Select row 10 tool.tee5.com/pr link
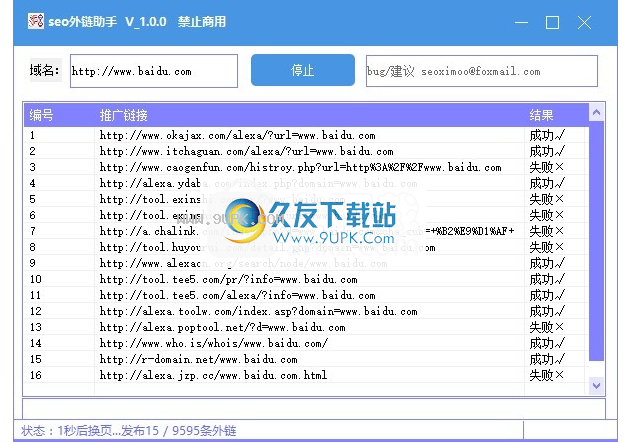Screen dimensions: 626x443 click(228, 279)
